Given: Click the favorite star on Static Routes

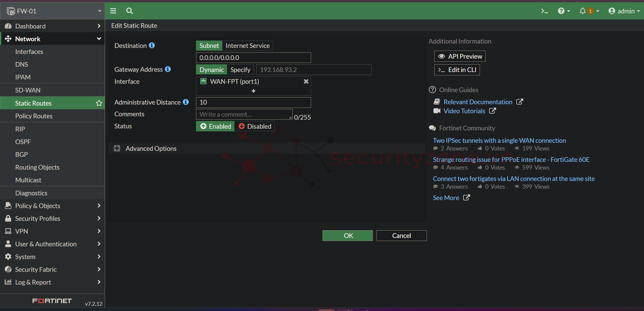Looking at the screenshot, I should coord(99,103).
